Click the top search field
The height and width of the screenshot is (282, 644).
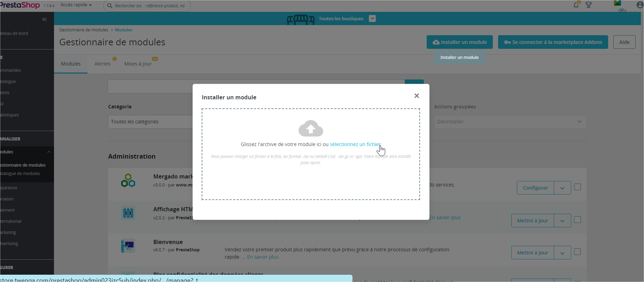click(x=147, y=6)
